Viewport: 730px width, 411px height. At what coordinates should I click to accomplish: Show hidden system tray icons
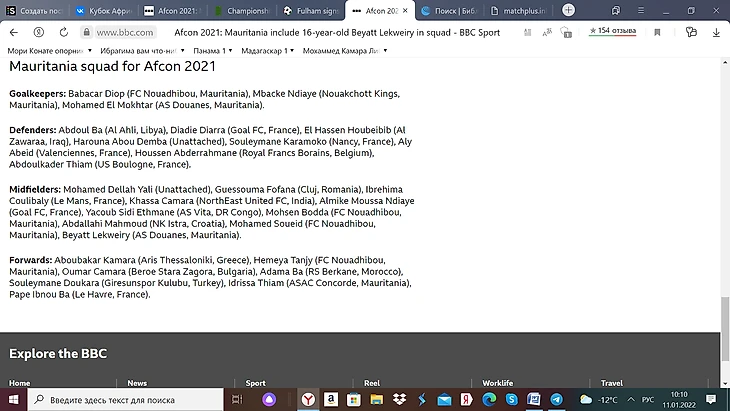[x=631, y=399]
